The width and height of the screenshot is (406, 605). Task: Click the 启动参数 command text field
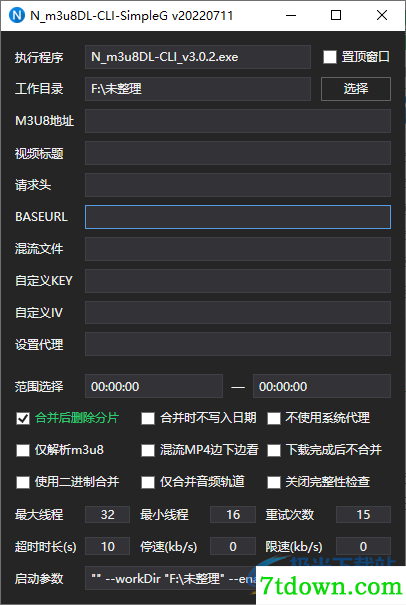(171, 578)
